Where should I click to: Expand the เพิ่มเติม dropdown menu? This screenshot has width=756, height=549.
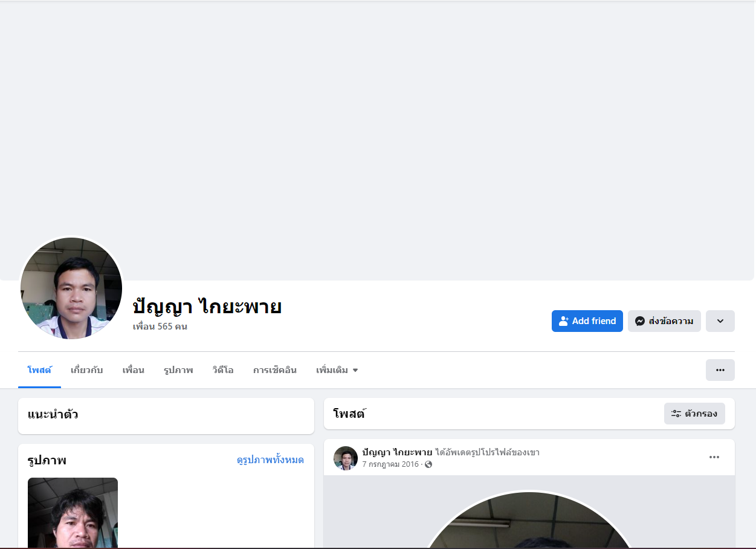point(337,370)
